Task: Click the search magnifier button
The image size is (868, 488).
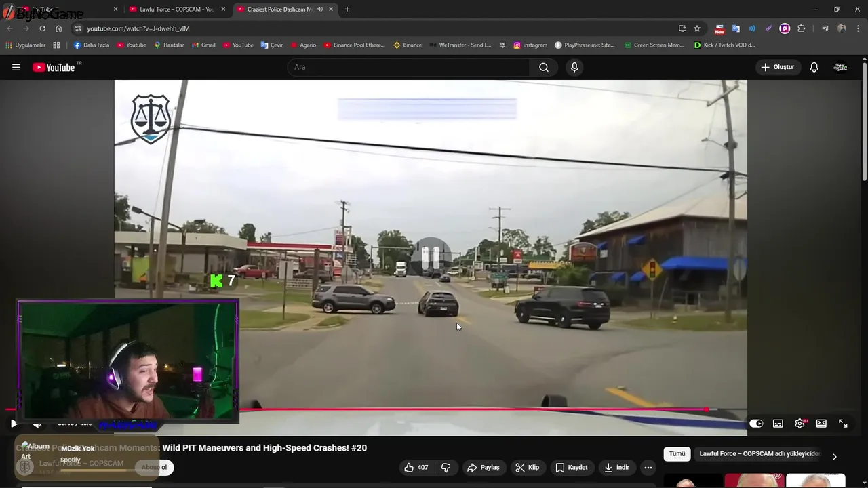Action: tap(544, 67)
